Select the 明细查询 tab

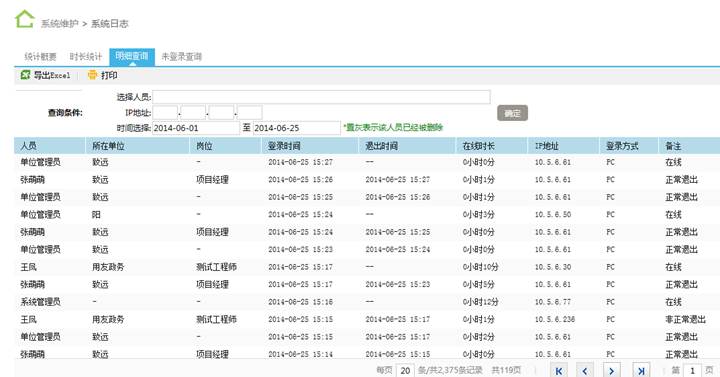pyautogui.click(x=132, y=57)
